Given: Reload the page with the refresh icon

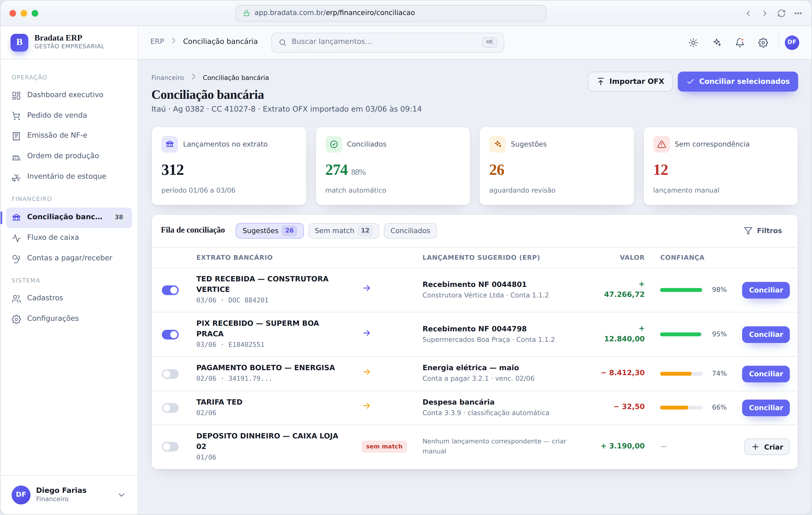Looking at the screenshot, I should [782, 13].
